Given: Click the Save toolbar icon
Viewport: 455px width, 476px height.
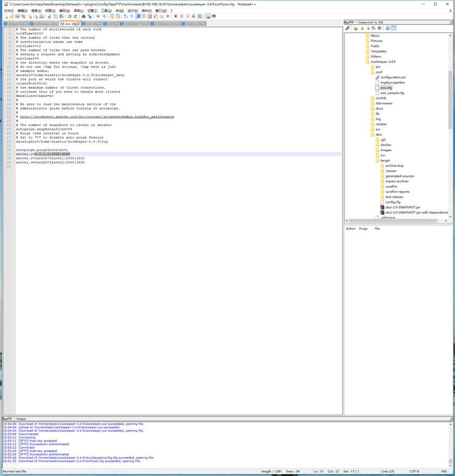Looking at the screenshot, I should pyautogui.click(x=18, y=17).
